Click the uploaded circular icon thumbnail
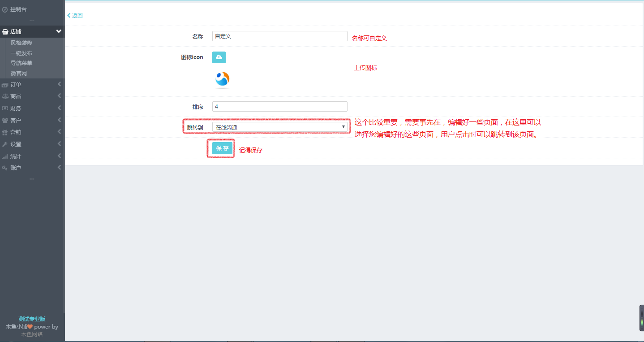 pos(222,79)
